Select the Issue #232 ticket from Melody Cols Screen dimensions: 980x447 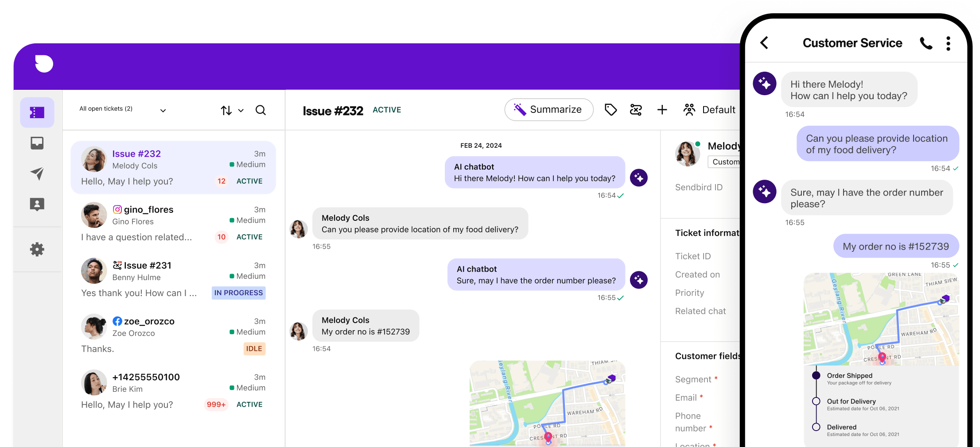[173, 167]
